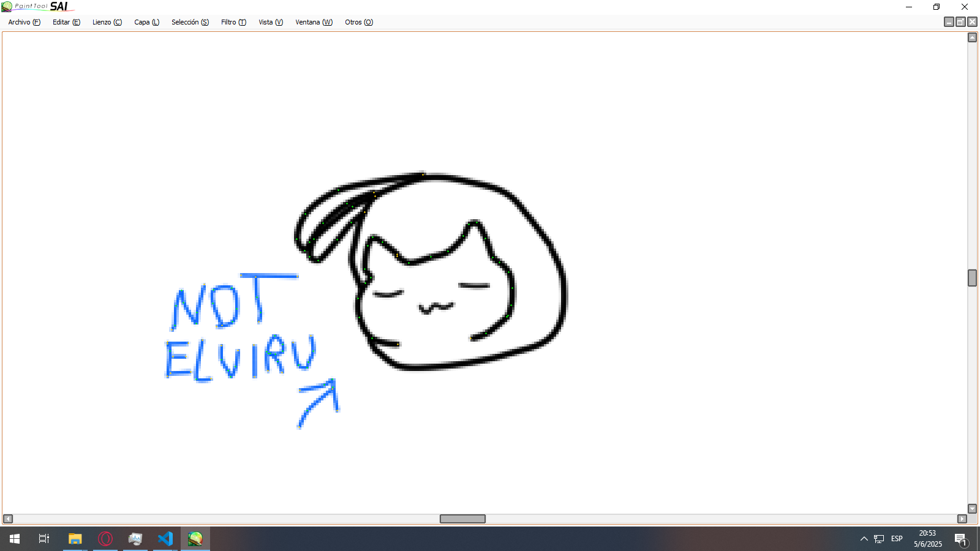The image size is (980, 551).
Task: Click the vertical scrollbar up arrow
Action: (x=972, y=37)
